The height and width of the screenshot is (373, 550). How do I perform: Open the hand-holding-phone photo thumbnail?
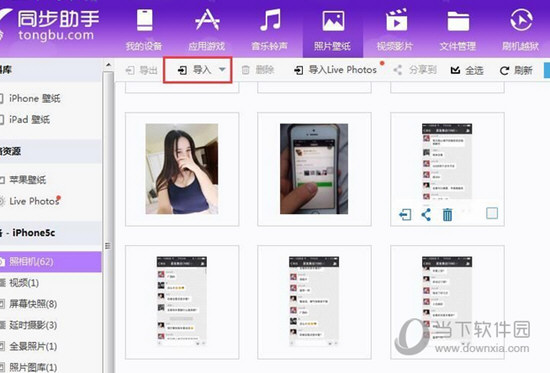[x=314, y=169]
